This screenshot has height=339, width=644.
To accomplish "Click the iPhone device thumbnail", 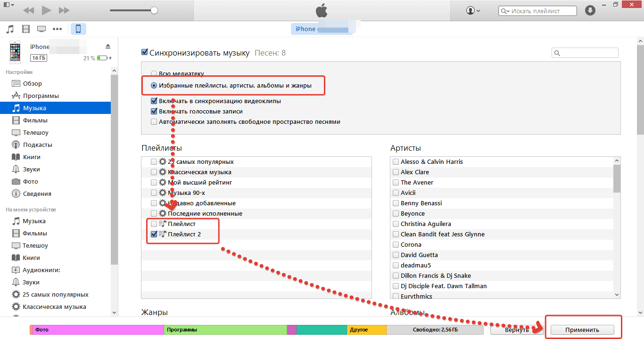I will 16,52.
